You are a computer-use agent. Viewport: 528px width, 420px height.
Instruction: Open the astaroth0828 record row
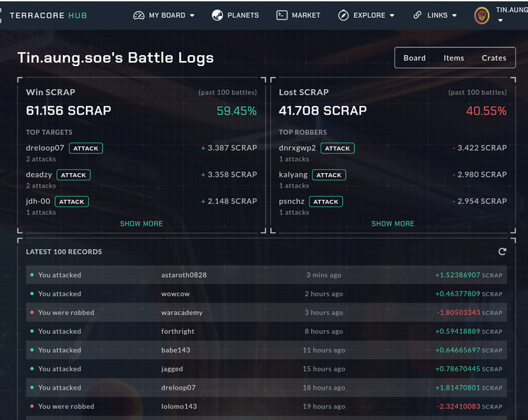coord(266,275)
